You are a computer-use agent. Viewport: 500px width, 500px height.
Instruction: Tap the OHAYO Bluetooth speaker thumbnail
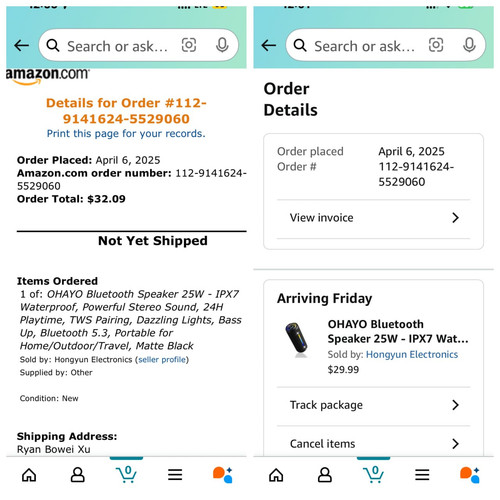pyautogui.click(x=297, y=340)
